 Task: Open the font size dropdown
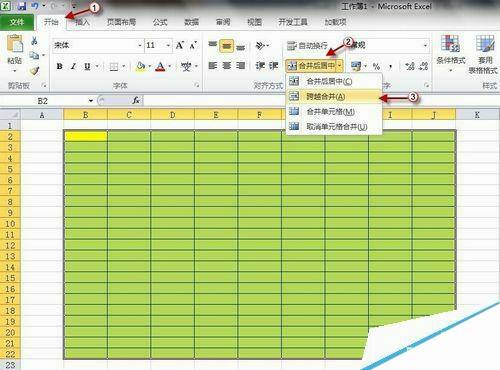pos(169,45)
